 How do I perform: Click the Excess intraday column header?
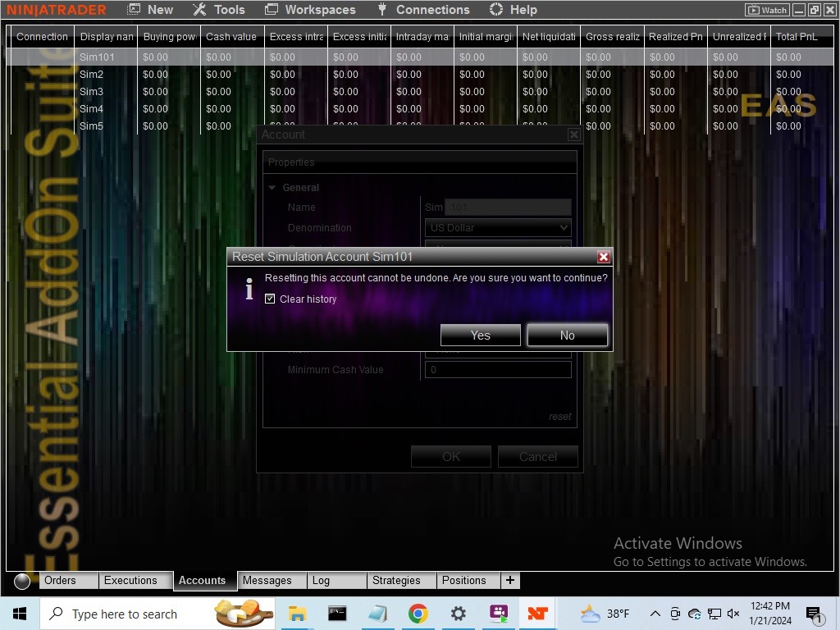pyautogui.click(x=295, y=36)
